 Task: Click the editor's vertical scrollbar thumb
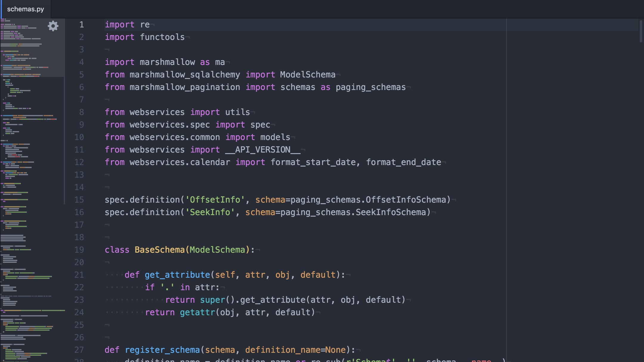(x=641, y=31)
